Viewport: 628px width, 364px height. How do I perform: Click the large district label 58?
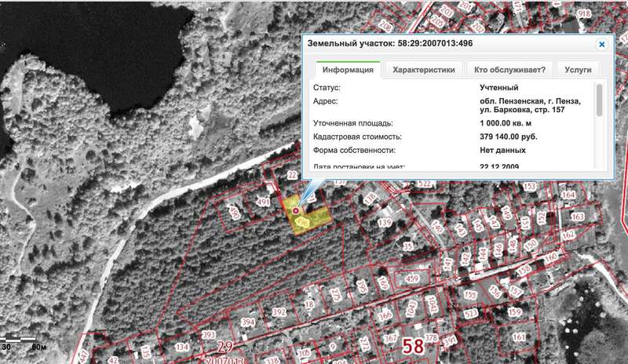click(413, 346)
